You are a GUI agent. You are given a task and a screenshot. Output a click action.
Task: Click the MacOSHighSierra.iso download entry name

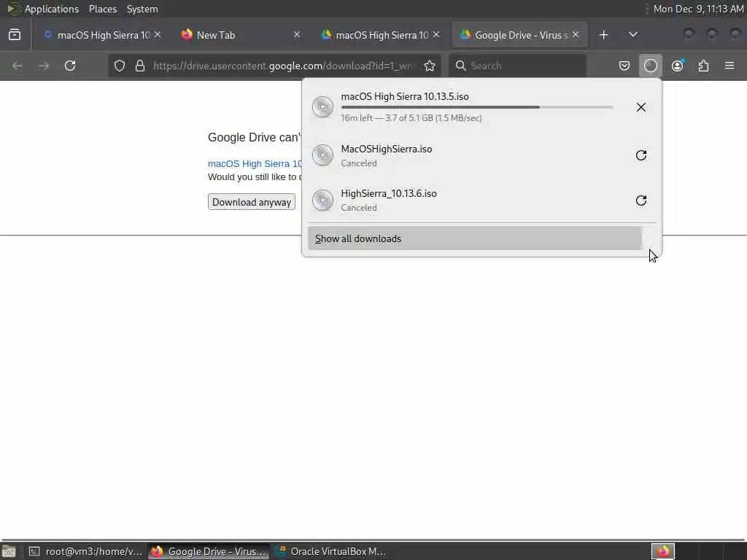(x=387, y=149)
